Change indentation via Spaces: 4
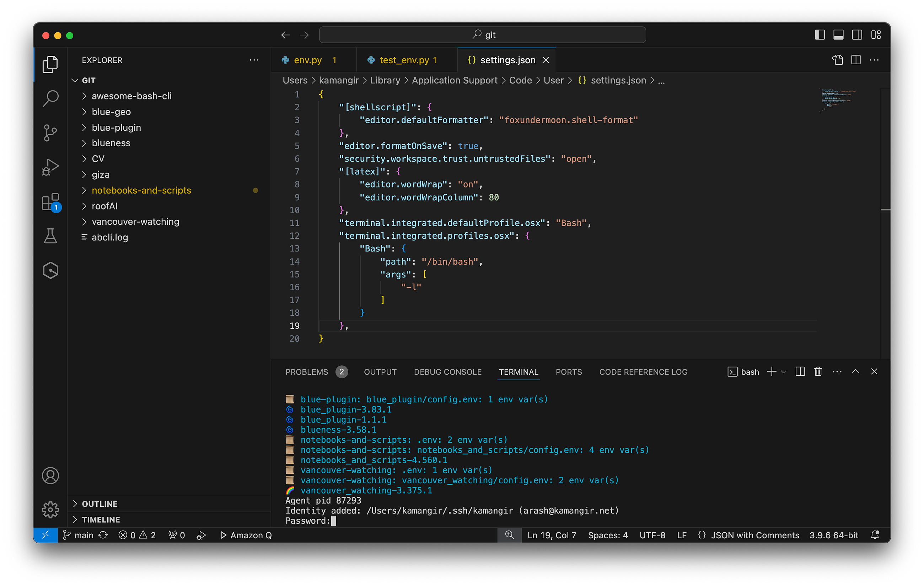Viewport: 924px width, 587px height. (x=607, y=535)
